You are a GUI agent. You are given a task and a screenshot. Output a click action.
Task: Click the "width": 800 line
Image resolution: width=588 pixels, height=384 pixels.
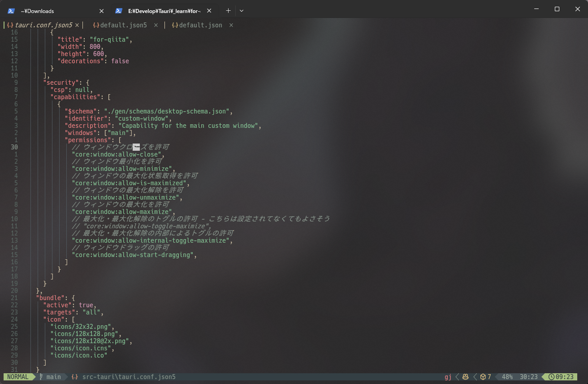[81, 47]
